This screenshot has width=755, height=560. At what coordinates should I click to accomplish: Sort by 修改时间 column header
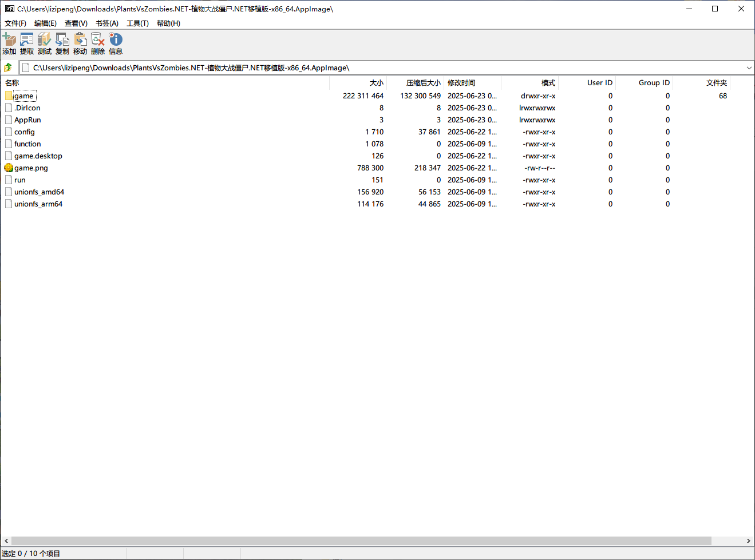[x=473, y=83]
